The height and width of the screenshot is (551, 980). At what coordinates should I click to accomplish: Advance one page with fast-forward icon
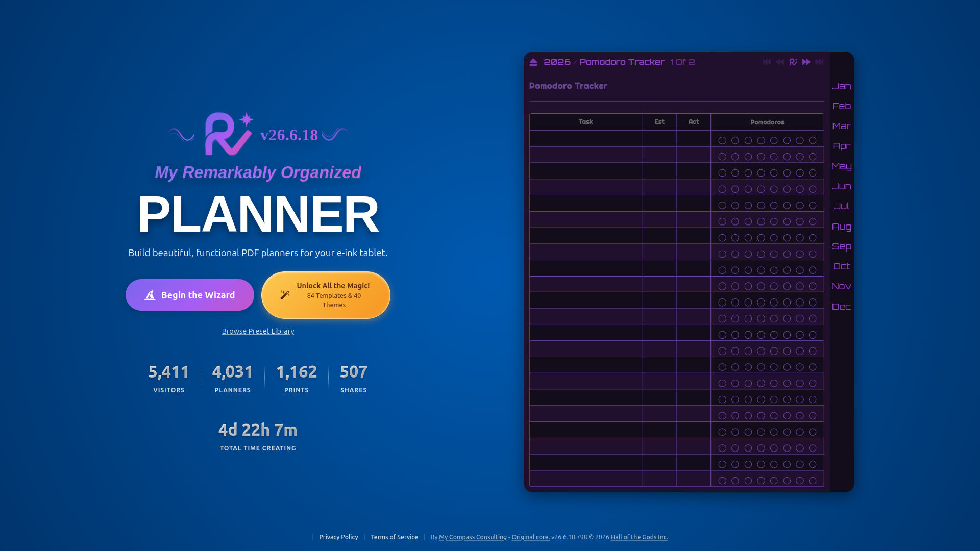click(806, 62)
